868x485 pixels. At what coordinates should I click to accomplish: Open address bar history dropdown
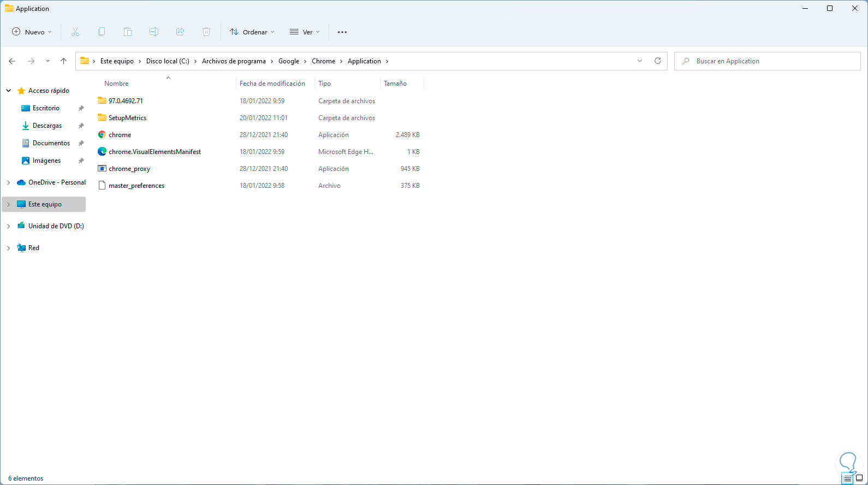640,61
